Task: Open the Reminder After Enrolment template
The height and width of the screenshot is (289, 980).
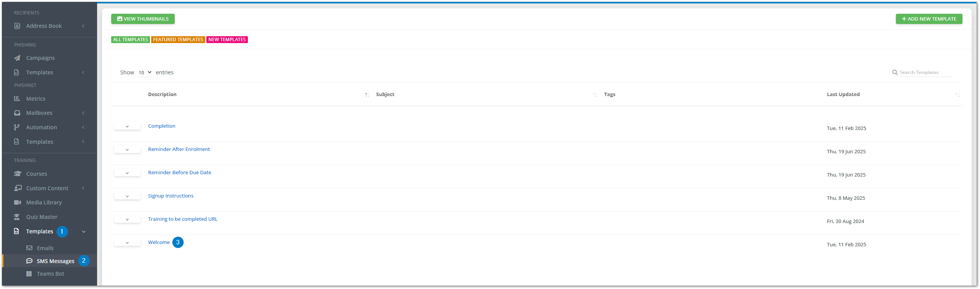Action: [x=179, y=149]
